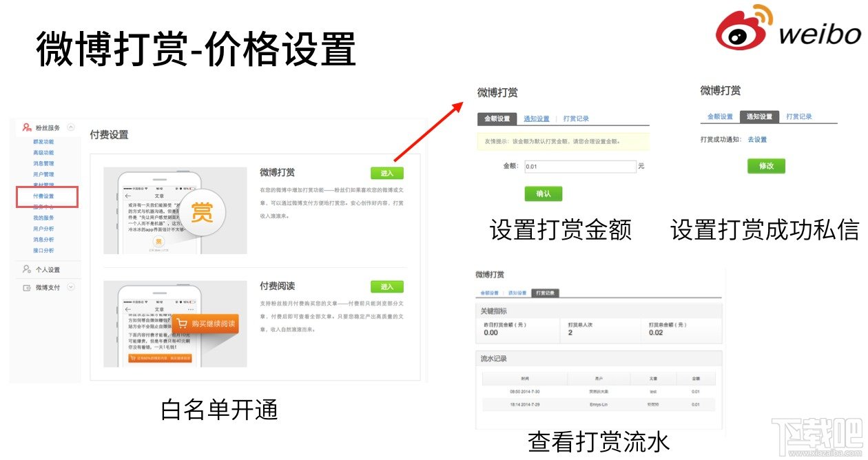Click the 个人设置 person-gear icon

pos(27,269)
